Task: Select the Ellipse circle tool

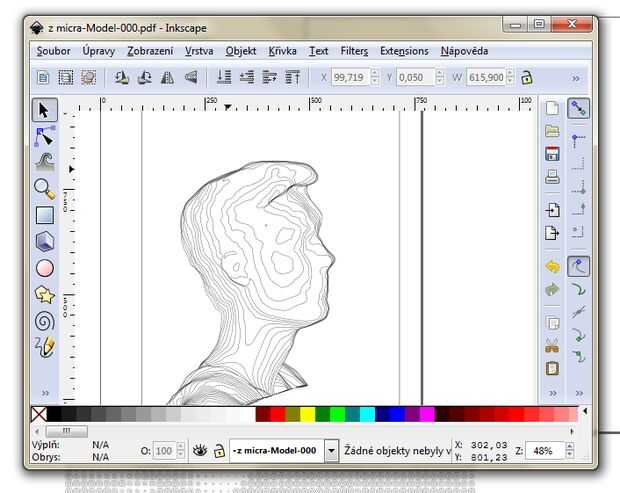Action: click(45, 268)
